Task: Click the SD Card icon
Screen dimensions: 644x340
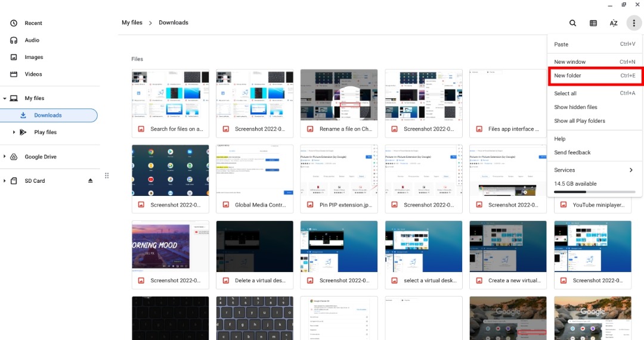Action: pyautogui.click(x=14, y=181)
